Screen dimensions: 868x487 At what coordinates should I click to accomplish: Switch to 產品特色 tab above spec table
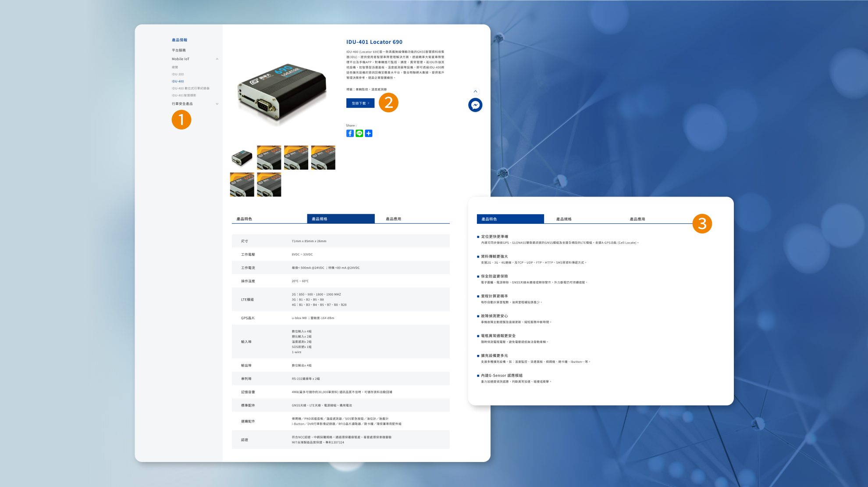tap(244, 219)
